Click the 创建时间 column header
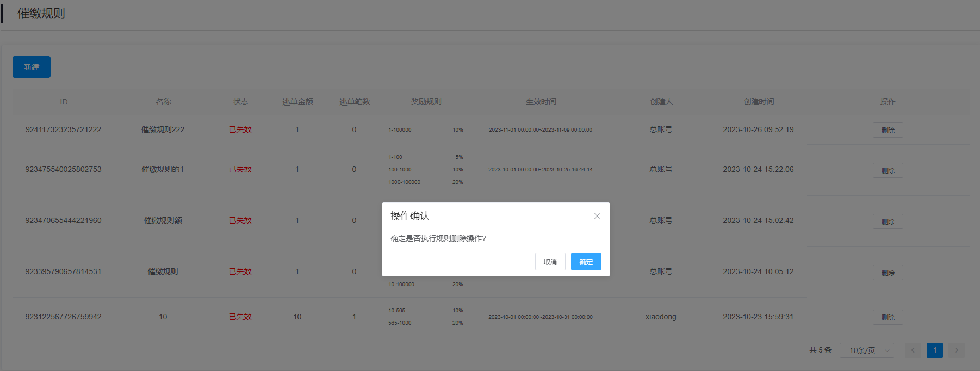980x371 pixels. pos(759,102)
